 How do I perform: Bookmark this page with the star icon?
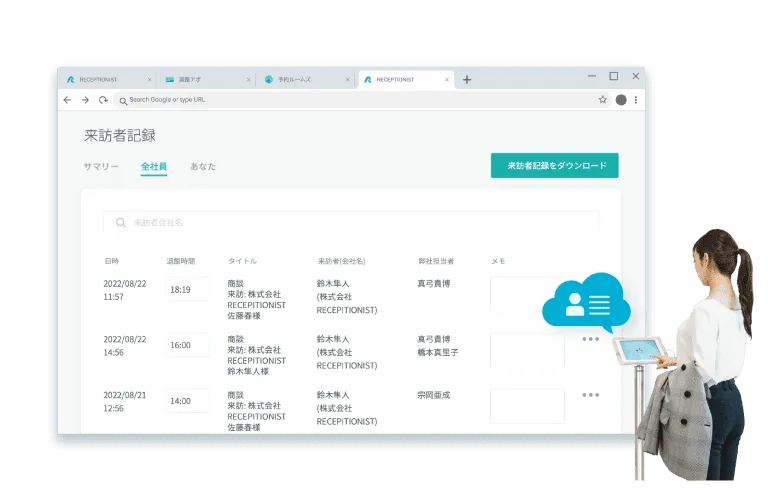(x=602, y=100)
